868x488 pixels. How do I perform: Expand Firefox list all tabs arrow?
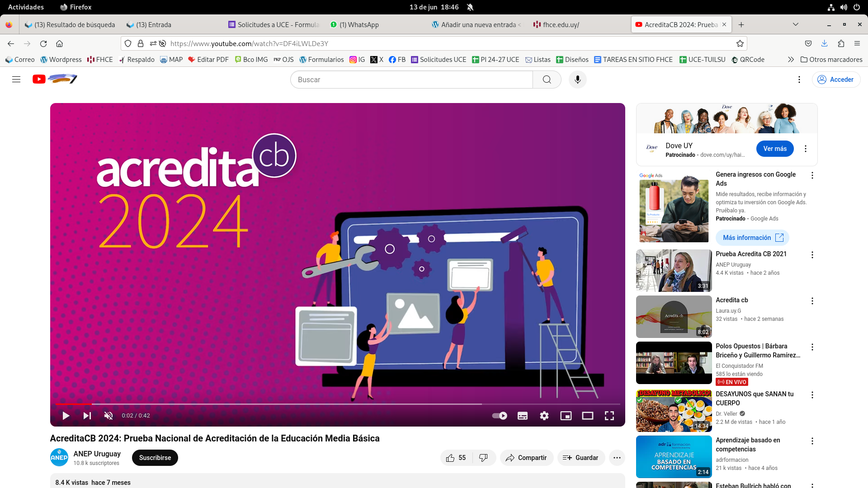pos(796,24)
